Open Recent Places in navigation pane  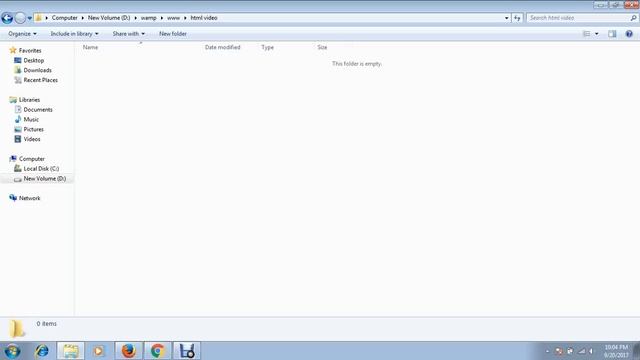click(x=40, y=80)
